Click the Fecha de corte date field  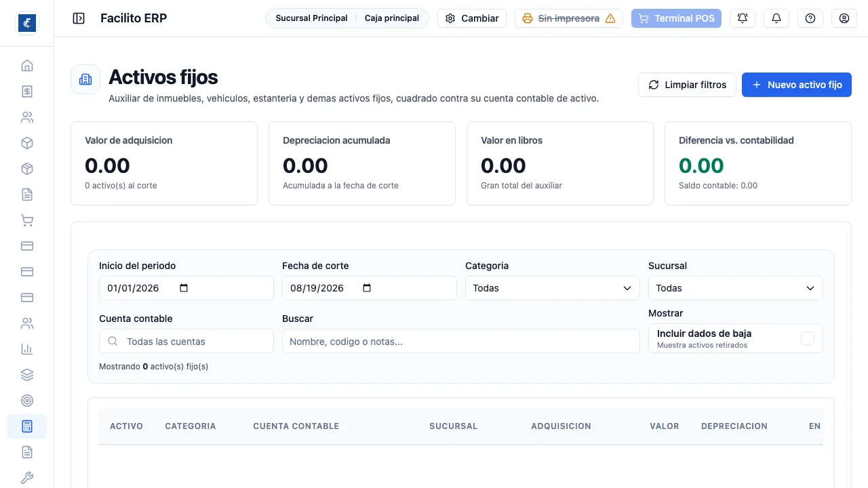pyautogui.click(x=370, y=288)
